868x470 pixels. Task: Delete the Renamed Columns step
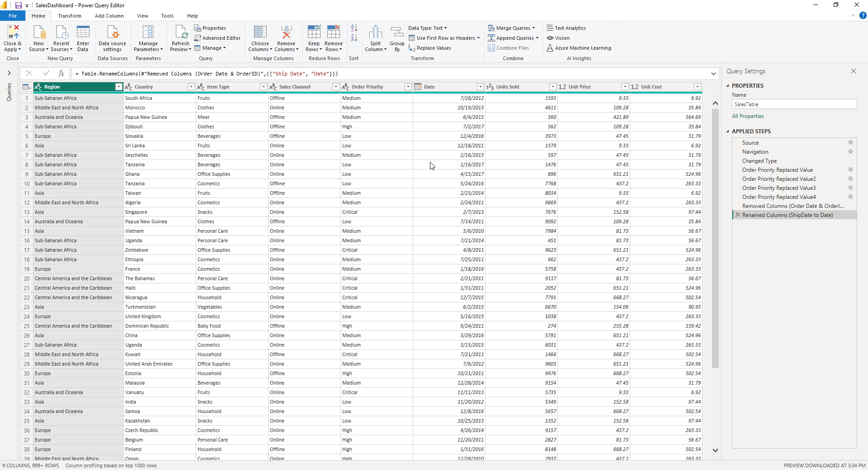(737, 215)
